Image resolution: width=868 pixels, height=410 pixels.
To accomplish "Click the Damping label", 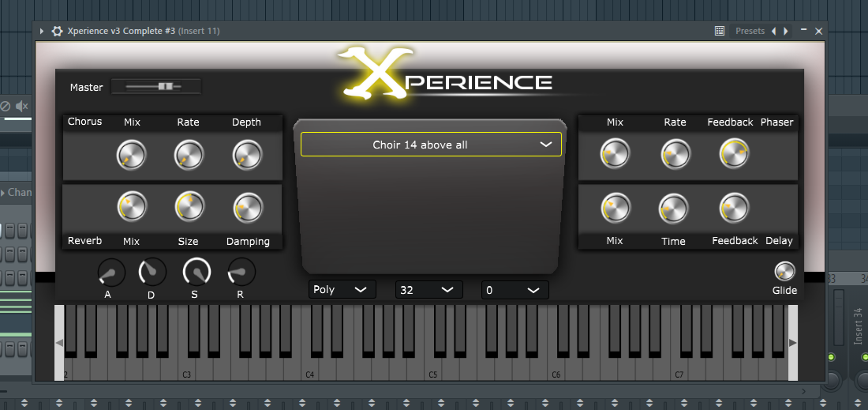I will (248, 242).
